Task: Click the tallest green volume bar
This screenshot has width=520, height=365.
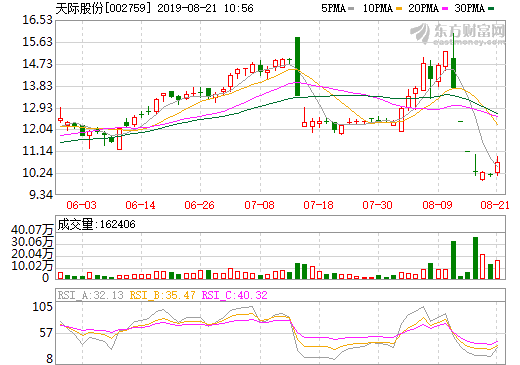Action: pyautogui.click(x=475, y=258)
